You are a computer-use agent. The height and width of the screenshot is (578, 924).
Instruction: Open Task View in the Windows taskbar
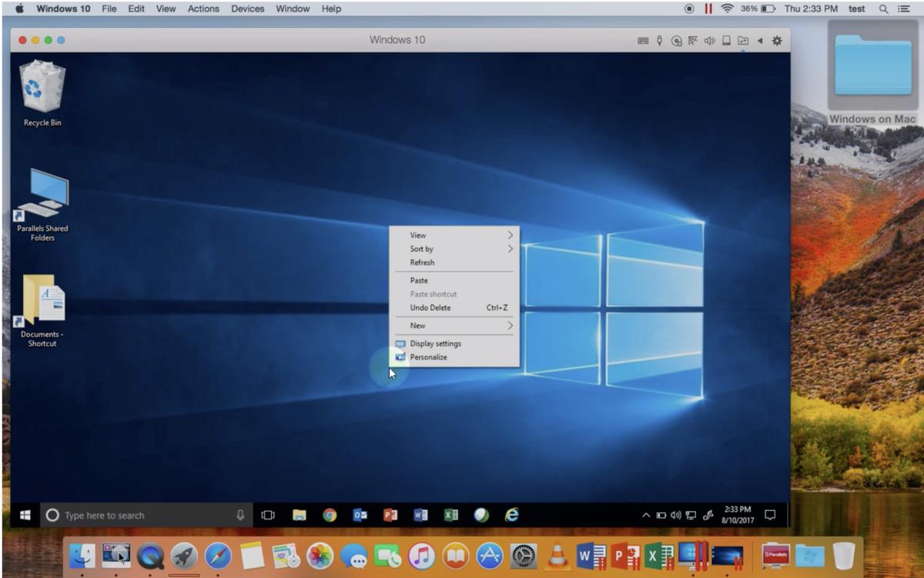268,515
